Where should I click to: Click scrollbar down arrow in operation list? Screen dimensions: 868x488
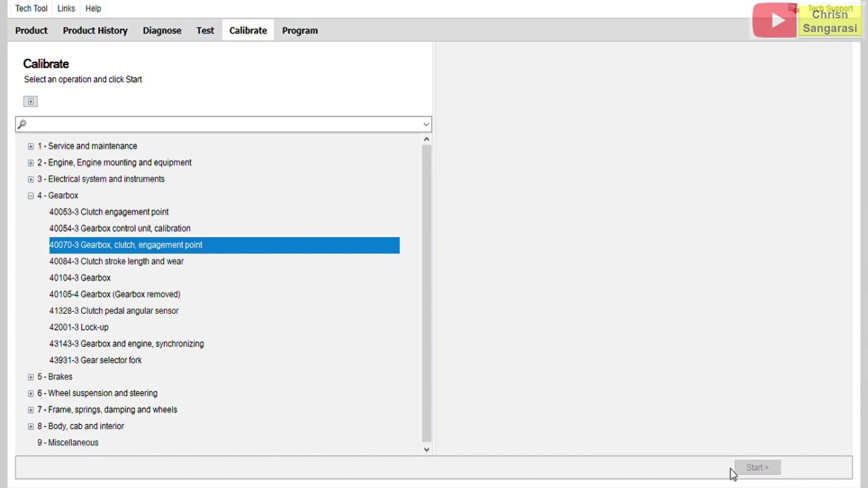[427, 449]
